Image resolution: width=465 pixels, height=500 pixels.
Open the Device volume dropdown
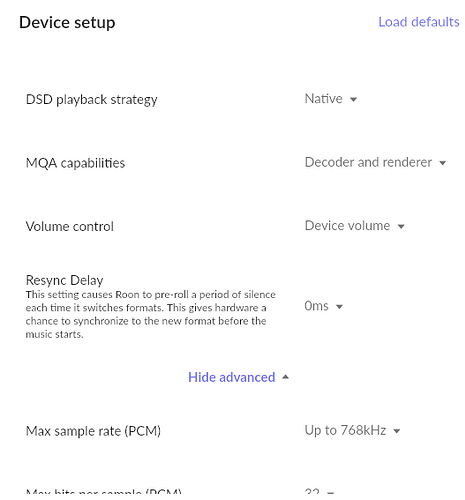pyautogui.click(x=355, y=226)
